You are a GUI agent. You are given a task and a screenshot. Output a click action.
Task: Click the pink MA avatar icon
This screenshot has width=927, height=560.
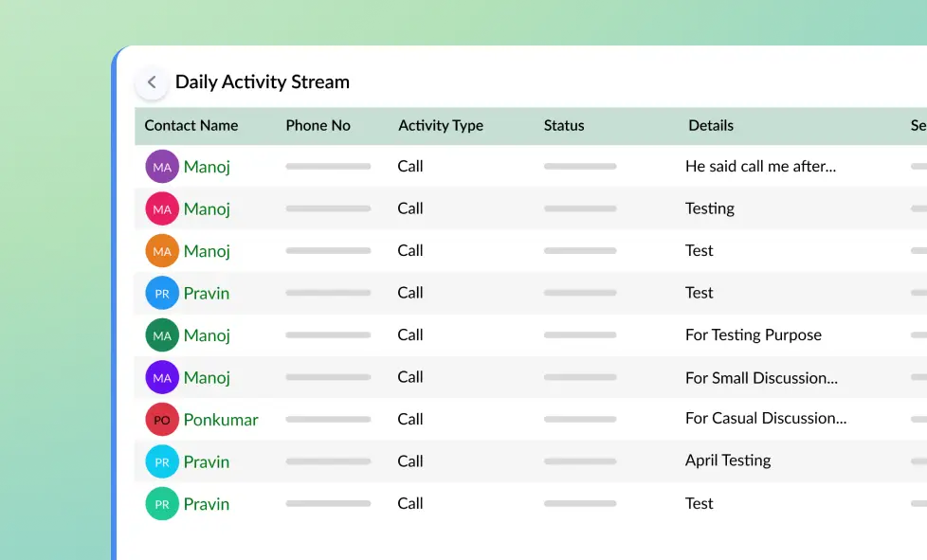tap(162, 208)
